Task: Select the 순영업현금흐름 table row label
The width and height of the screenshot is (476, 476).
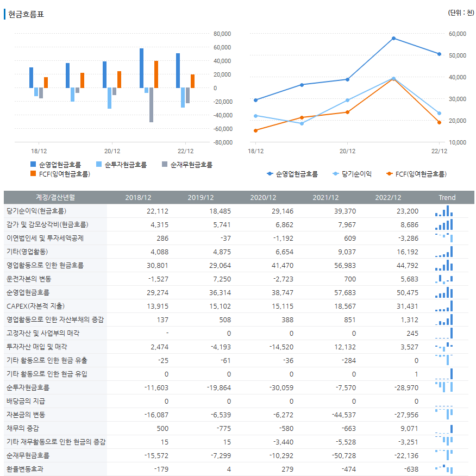Action: point(28,293)
